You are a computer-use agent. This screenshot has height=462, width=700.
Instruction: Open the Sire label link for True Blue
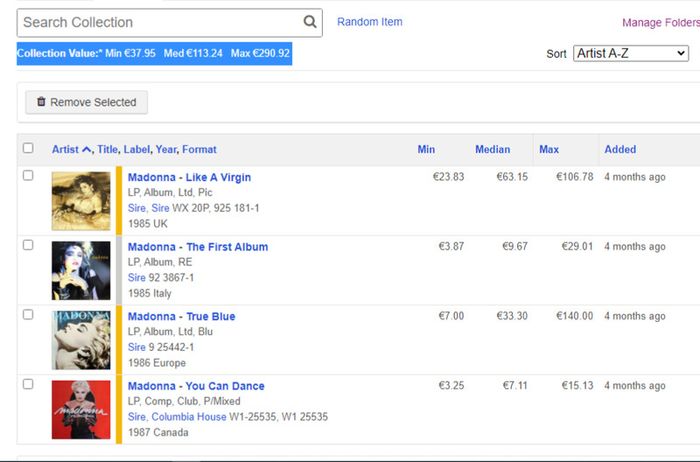137,347
